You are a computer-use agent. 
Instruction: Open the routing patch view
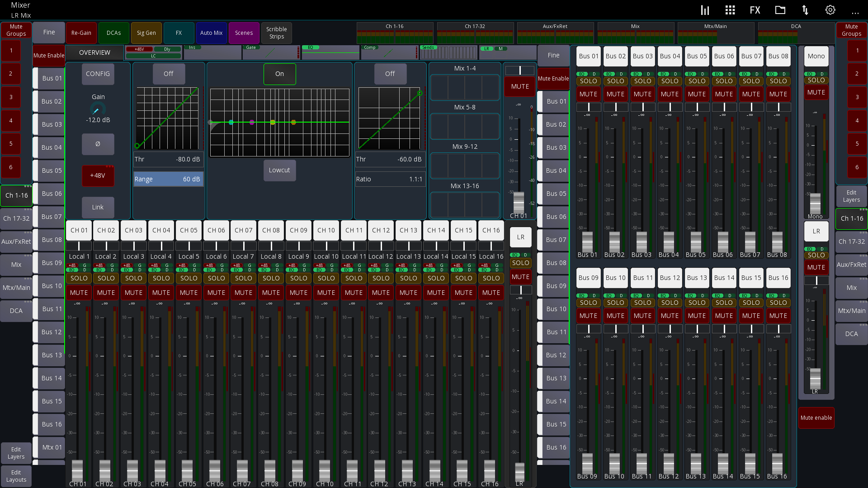[x=805, y=10]
